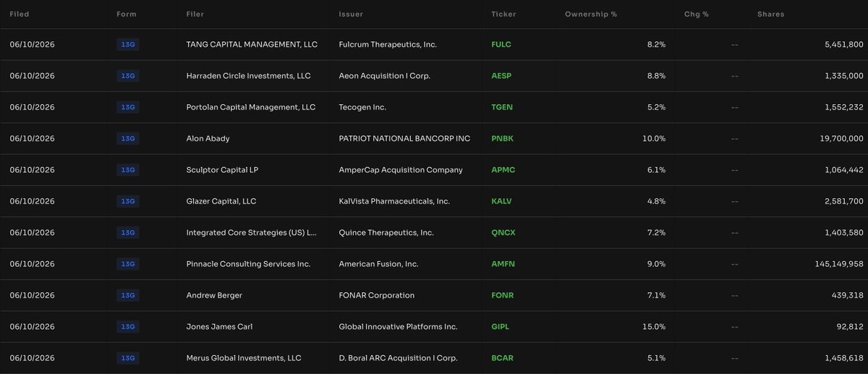868x374 pixels.
Task: Click the FONAR Corporation issuer
Action: point(377,295)
